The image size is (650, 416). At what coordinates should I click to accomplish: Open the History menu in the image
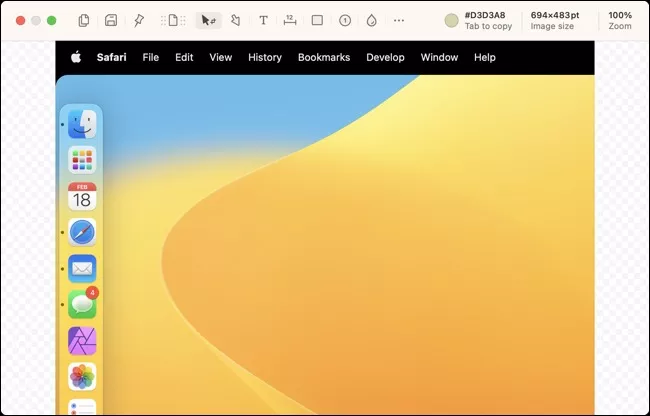tap(265, 57)
